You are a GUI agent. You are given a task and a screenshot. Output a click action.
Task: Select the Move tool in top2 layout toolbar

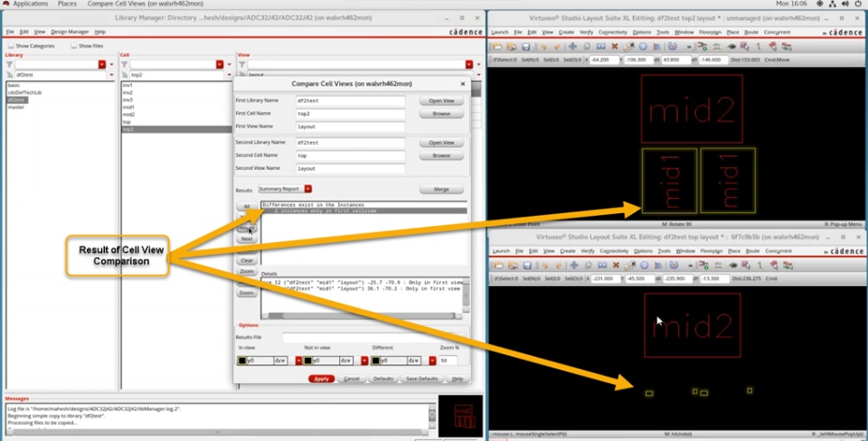[572, 46]
